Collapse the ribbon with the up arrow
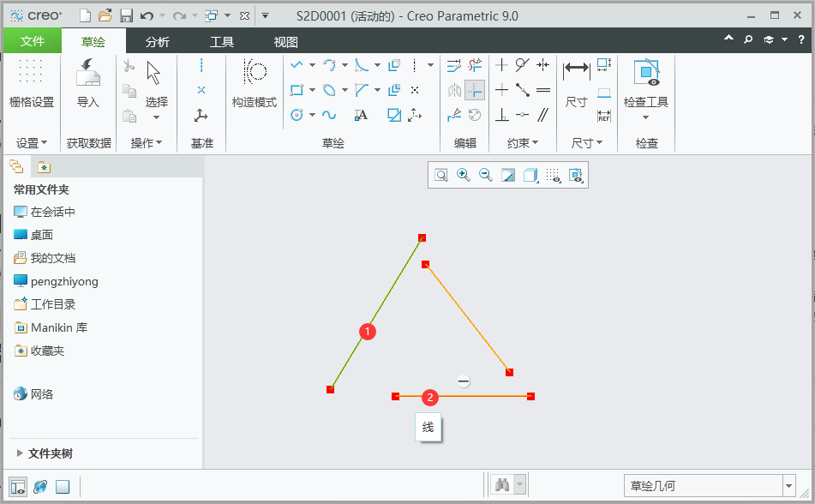The width and height of the screenshot is (815, 504). (728, 39)
